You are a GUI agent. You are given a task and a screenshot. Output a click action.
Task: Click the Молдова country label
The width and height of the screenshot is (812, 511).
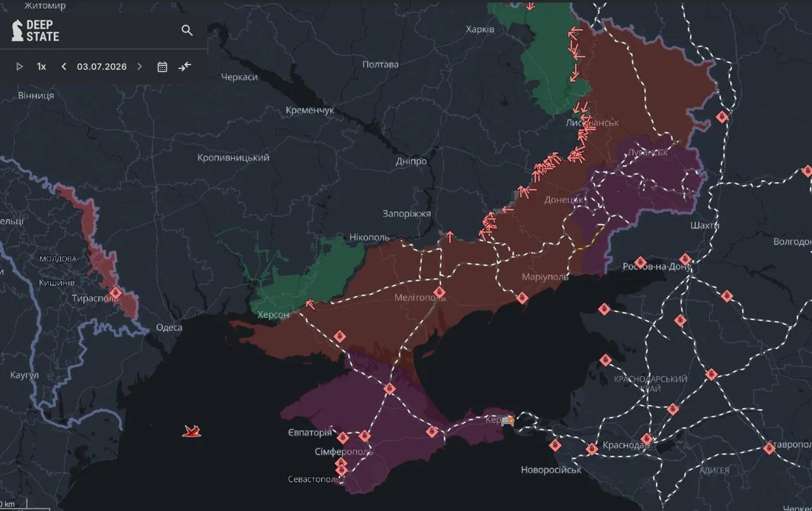(57, 259)
